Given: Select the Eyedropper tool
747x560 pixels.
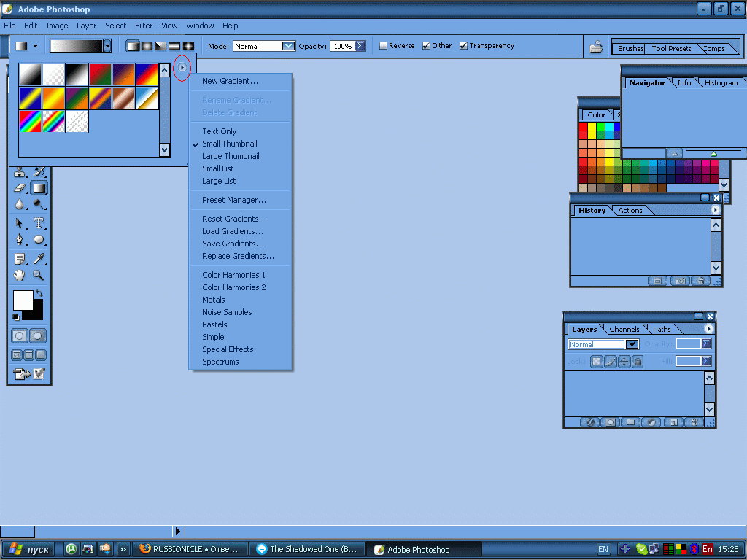Looking at the screenshot, I should point(39,259).
